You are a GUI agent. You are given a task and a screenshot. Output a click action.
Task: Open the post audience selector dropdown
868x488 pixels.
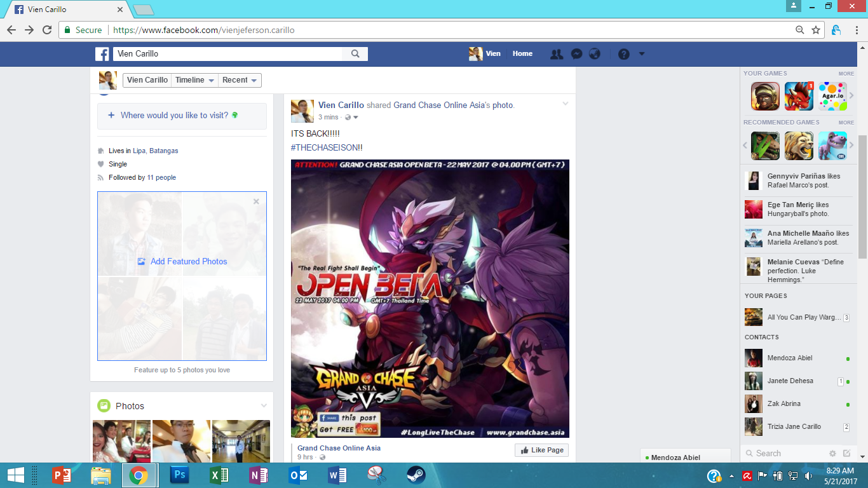pos(351,118)
